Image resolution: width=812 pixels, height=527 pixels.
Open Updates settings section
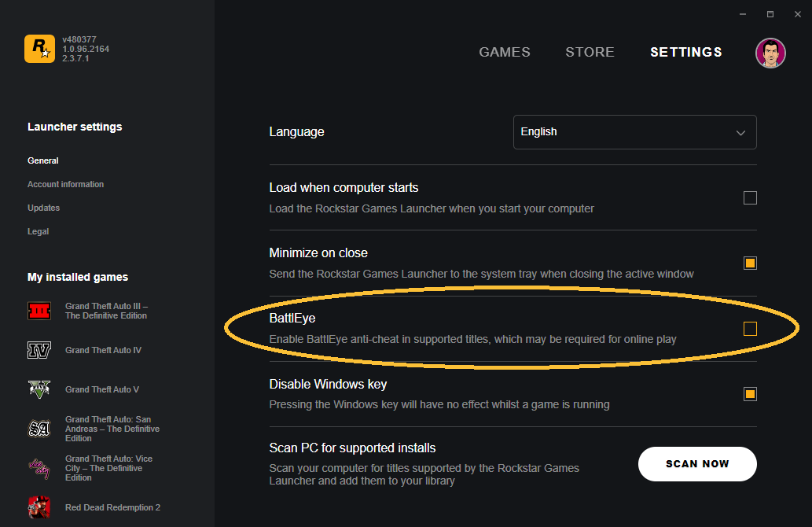pos(43,208)
